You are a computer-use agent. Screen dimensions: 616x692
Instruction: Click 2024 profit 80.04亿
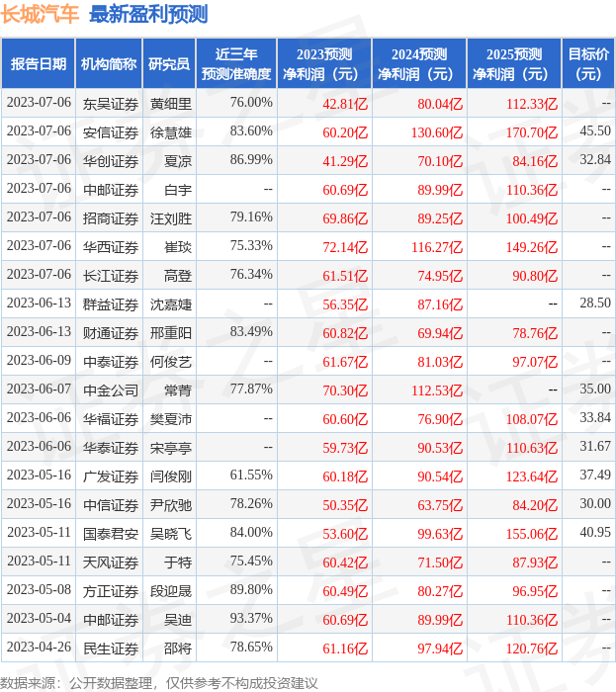pyautogui.click(x=440, y=104)
